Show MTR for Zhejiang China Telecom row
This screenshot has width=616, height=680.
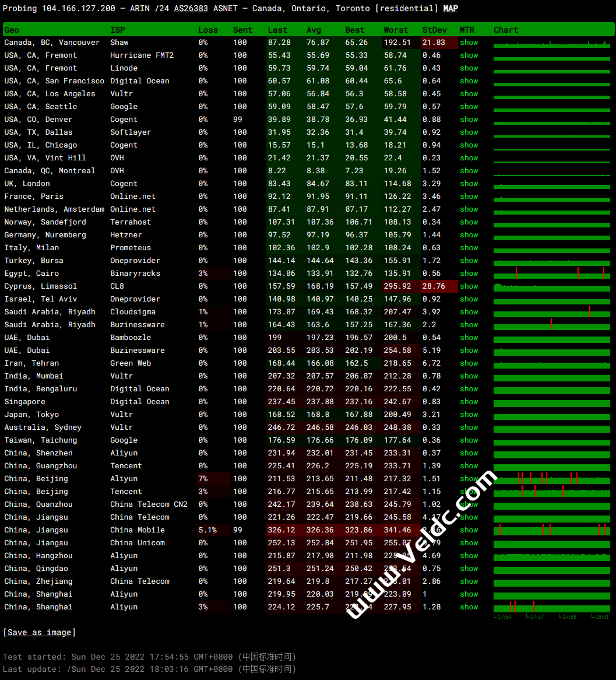point(469,581)
